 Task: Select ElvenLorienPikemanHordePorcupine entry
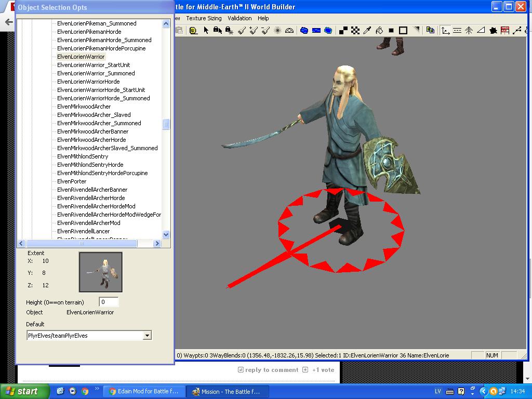(x=101, y=48)
